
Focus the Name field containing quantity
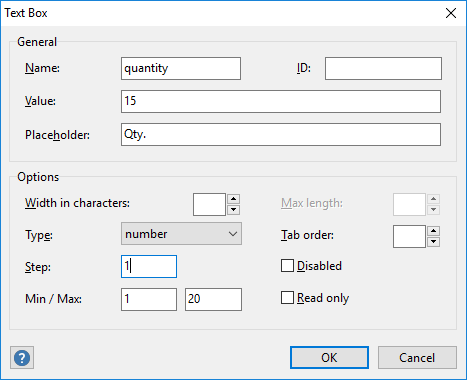[181, 68]
